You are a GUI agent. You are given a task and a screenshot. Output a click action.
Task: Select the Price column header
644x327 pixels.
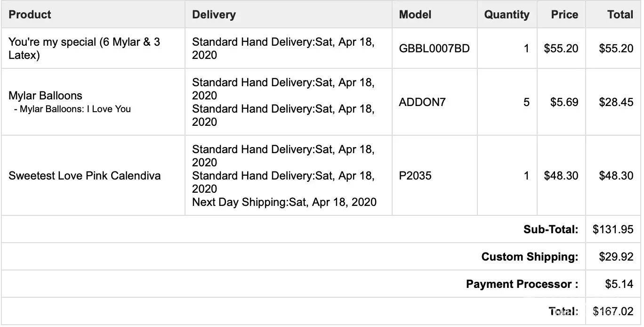click(x=564, y=15)
